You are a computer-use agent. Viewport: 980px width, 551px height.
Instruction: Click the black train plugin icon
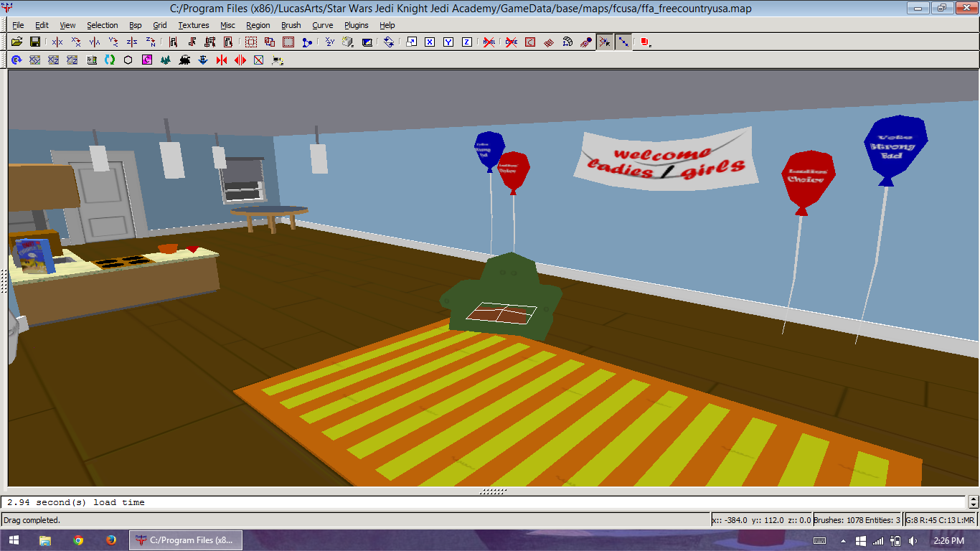[x=184, y=60]
